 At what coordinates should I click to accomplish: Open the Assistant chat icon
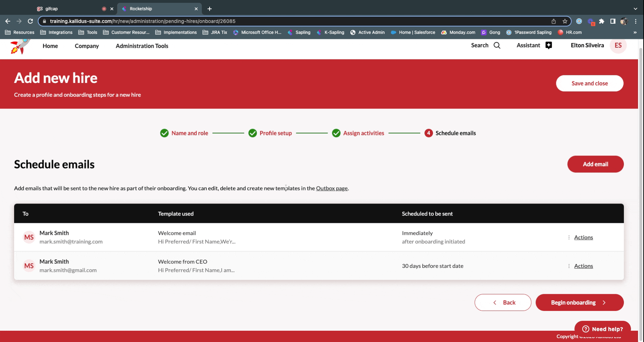click(548, 45)
